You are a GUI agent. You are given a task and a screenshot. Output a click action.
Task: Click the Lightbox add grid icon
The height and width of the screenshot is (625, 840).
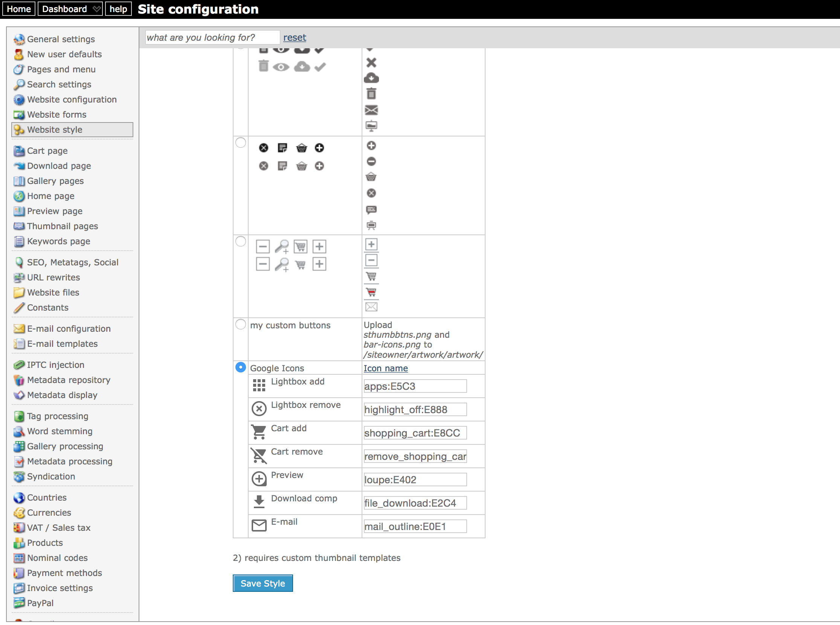[x=259, y=385]
